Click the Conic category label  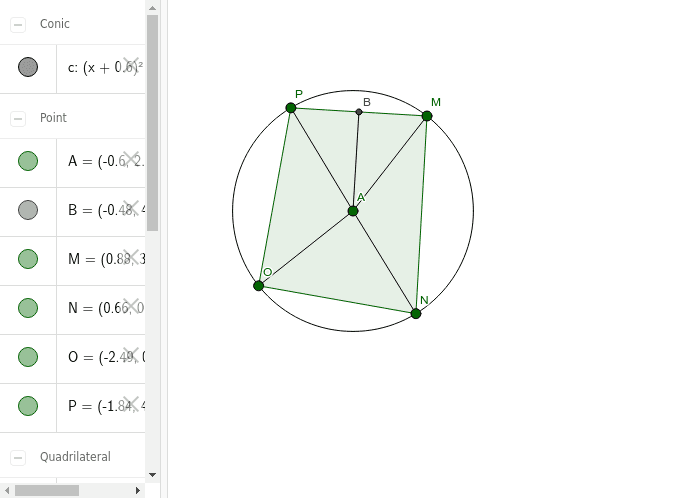coord(54,24)
